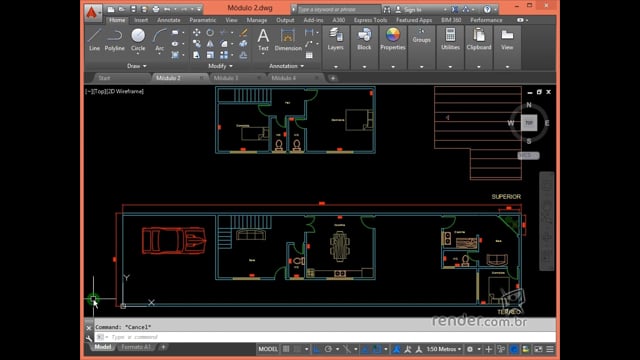
Task: Click the Dimension tool
Action: (x=288, y=40)
